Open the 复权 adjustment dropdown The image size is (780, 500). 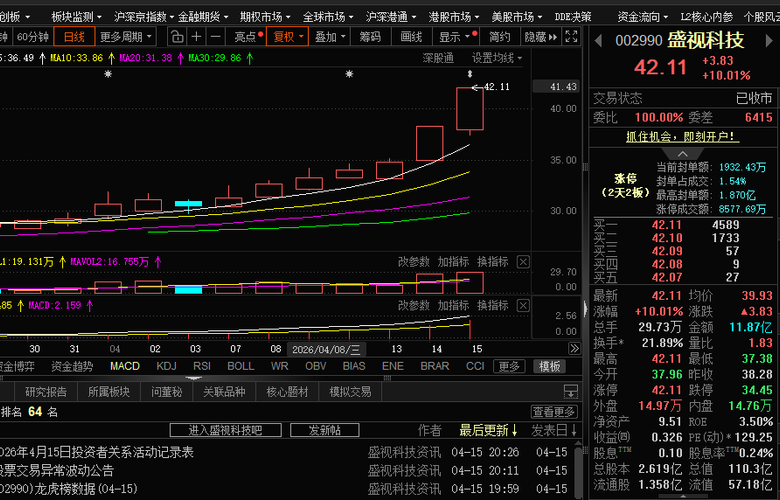pos(288,37)
